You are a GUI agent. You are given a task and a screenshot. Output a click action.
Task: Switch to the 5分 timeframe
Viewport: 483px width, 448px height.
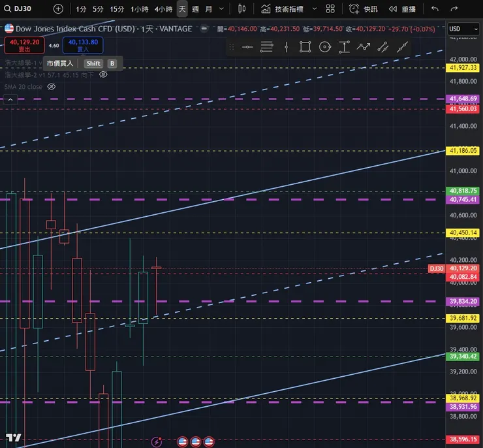click(98, 9)
